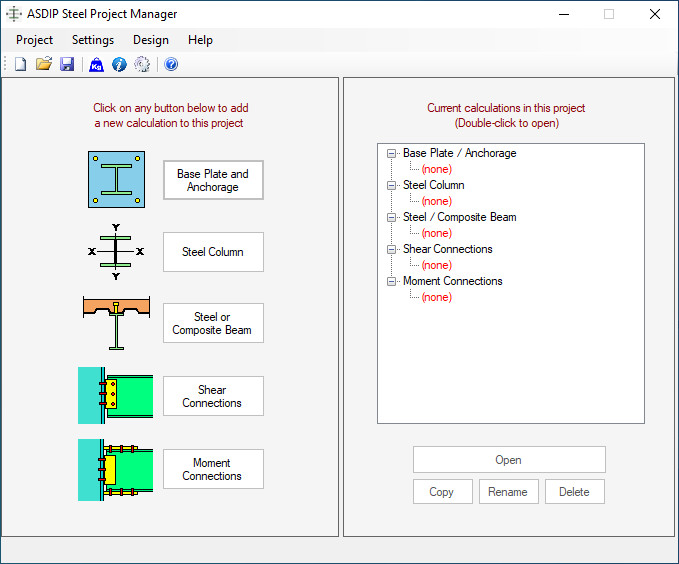This screenshot has height=564, width=679.
Task: Select (none) under Steel Column
Action: click(x=436, y=201)
